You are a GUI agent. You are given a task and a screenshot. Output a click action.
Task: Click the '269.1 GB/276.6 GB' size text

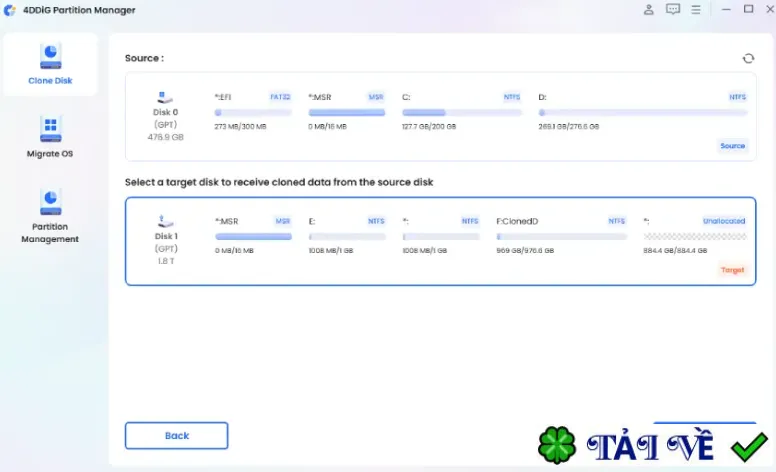[569, 127]
